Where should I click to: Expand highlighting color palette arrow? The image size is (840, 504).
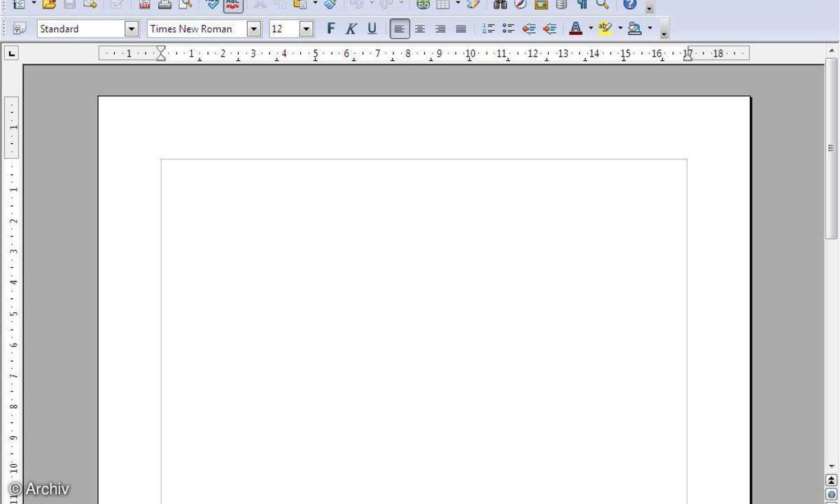tap(619, 29)
